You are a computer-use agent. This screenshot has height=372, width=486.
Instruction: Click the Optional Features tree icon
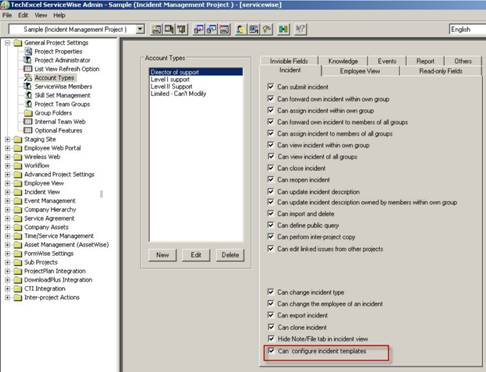[x=28, y=130]
